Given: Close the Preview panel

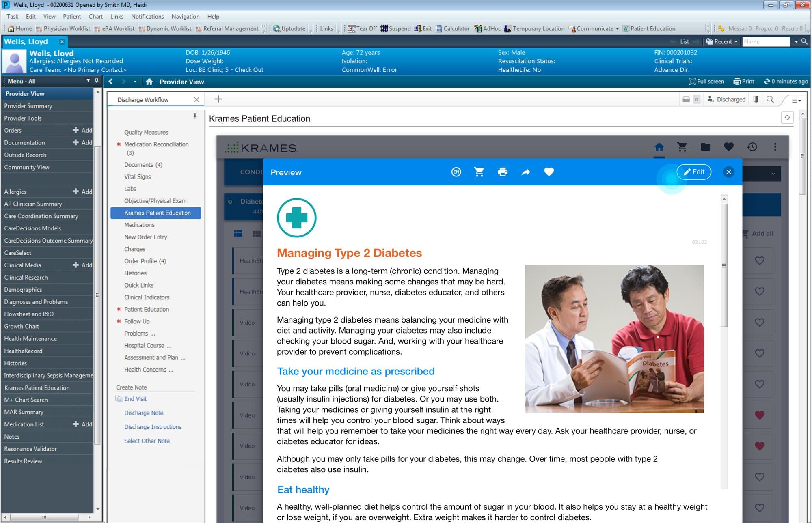Looking at the screenshot, I should [729, 172].
